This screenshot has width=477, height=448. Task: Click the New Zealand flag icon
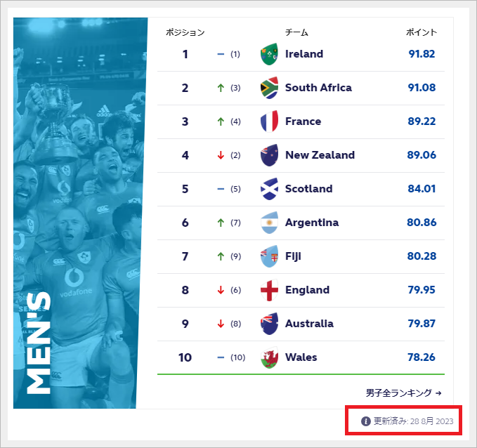269,155
